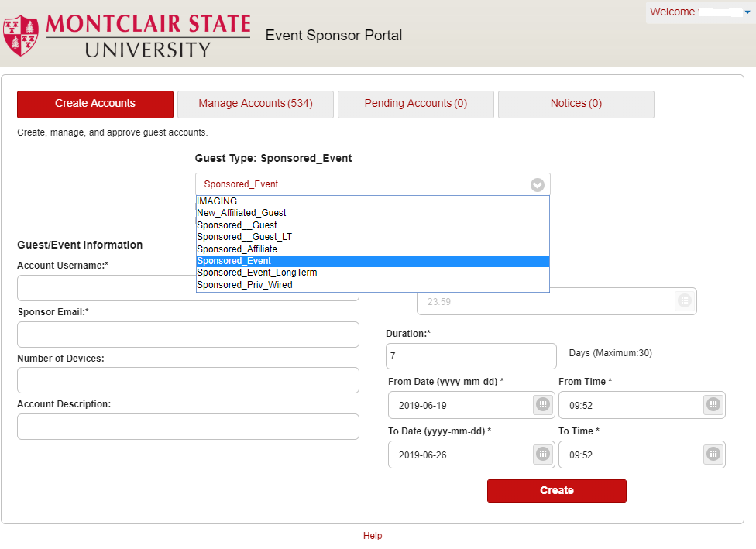
Task: Choose Sponsored_Affiliate guest type
Action: 237,249
